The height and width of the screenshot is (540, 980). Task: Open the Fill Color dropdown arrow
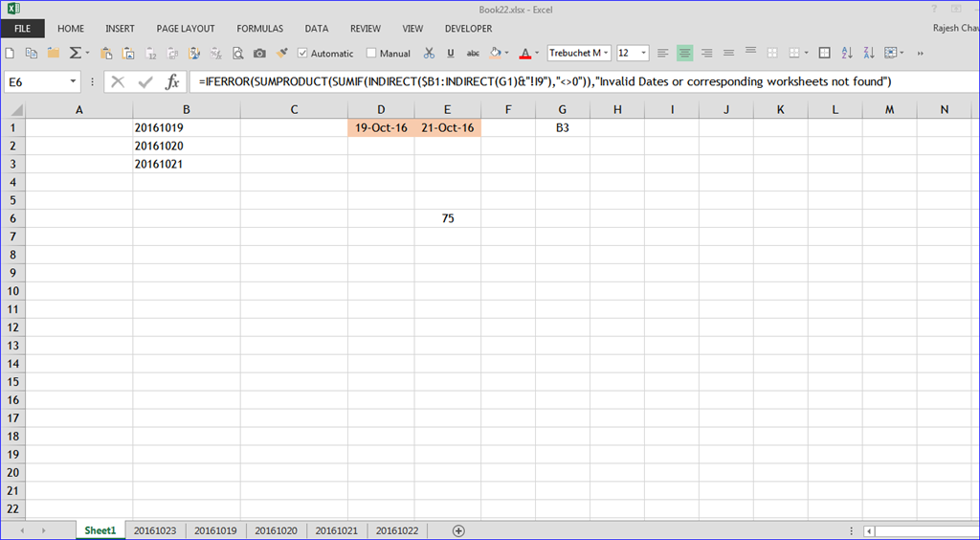[507, 53]
